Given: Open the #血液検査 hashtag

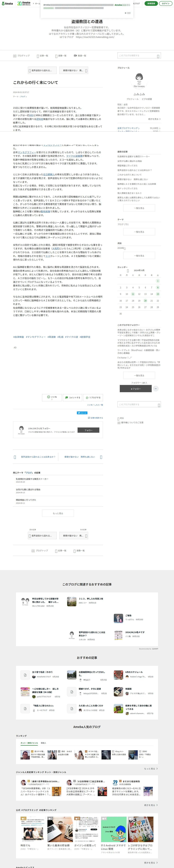Looking at the screenshot, I should (19, 337).
